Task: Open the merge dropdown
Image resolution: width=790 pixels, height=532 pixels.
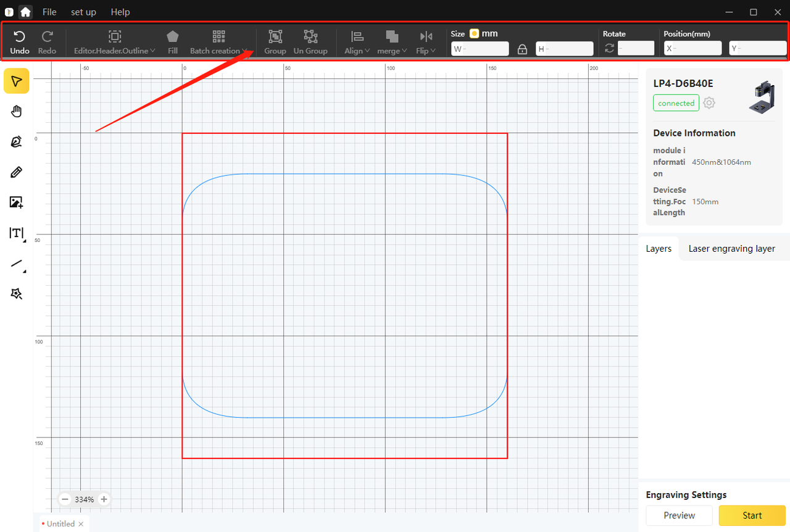Action: [392, 43]
